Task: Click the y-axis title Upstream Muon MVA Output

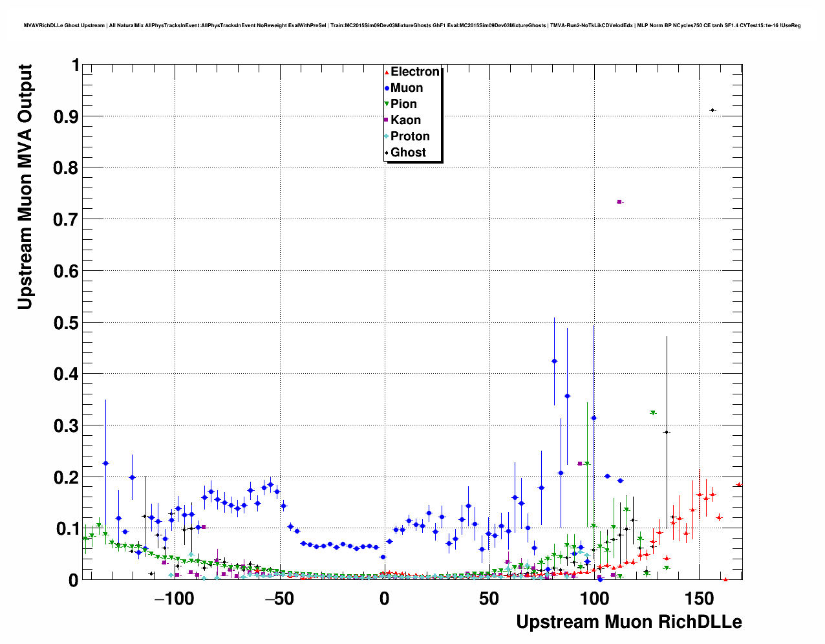Action: 25,187
